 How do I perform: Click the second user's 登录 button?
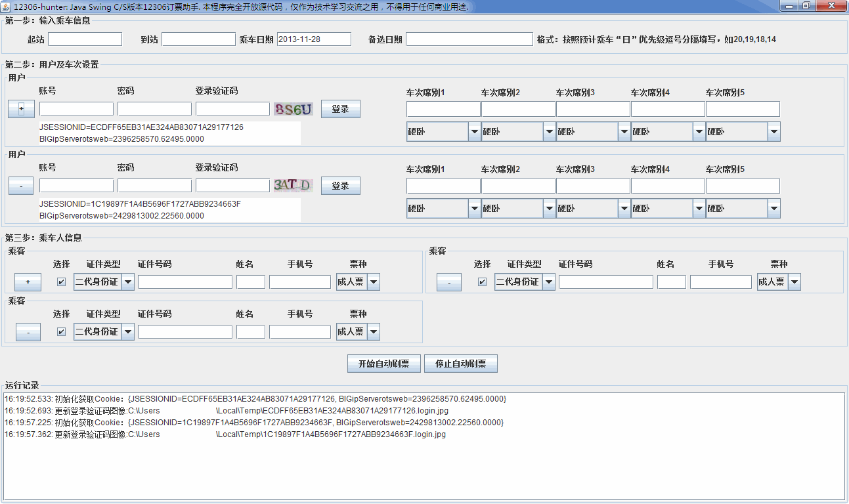(x=341, y=186)
